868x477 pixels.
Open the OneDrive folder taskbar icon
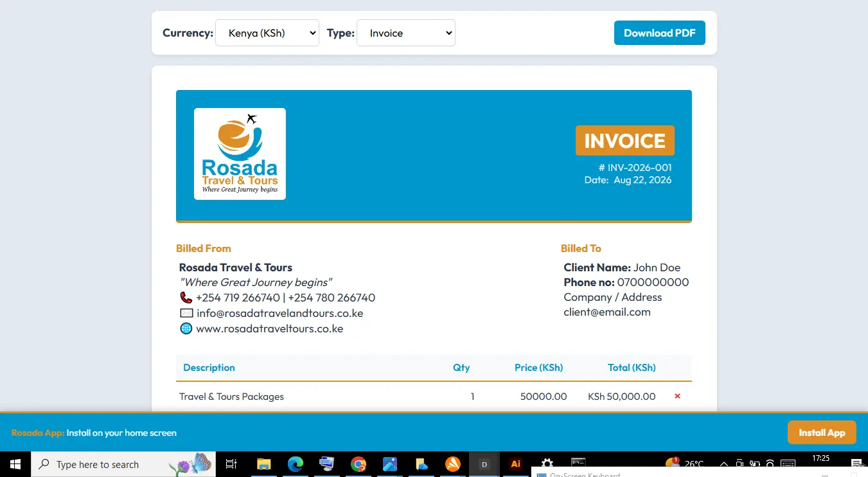tap(421, 464)
